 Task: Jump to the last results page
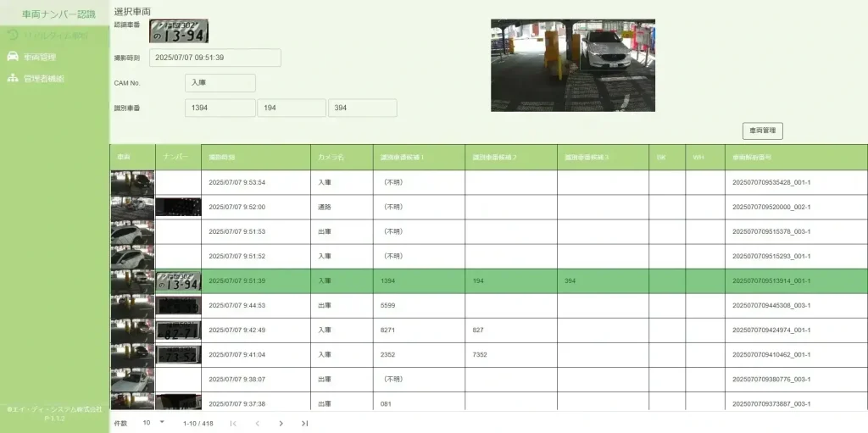click(x=304, y=423)
